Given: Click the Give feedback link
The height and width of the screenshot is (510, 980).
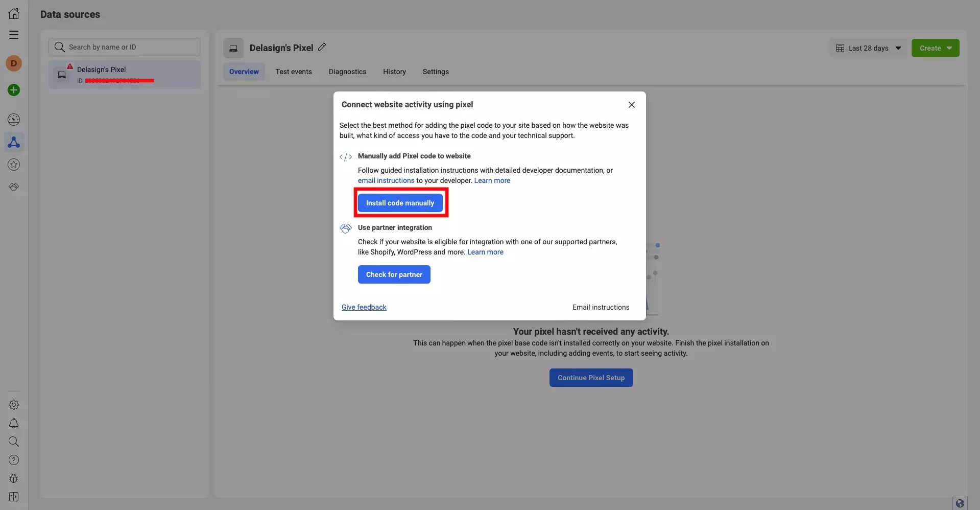Looking at the screenshot, I should 364,307.
